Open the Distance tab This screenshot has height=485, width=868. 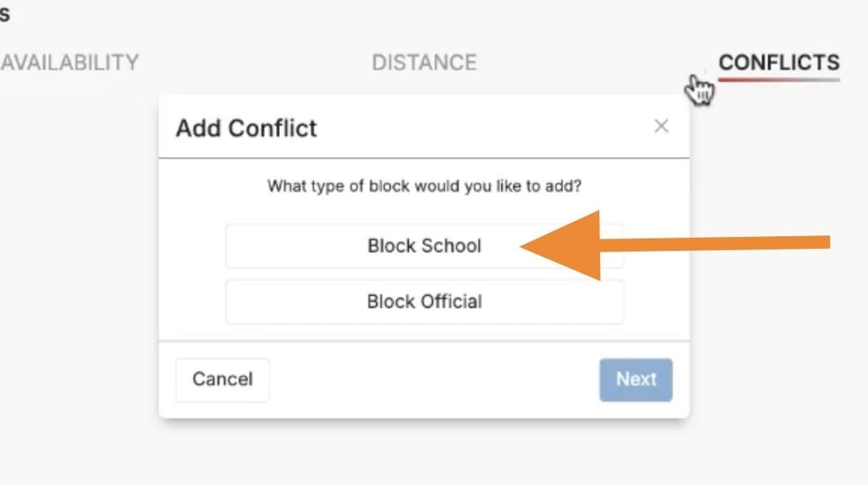tap(424, 63)
